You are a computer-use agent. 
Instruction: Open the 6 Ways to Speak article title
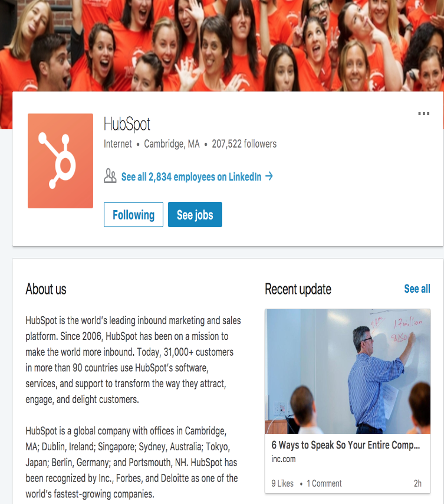(346, 445)
